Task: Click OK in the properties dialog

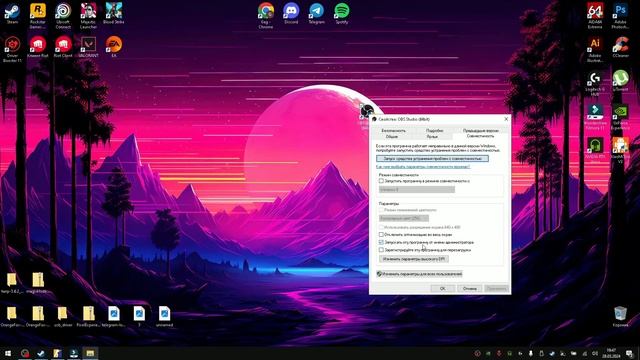Action: coord(442,289)
